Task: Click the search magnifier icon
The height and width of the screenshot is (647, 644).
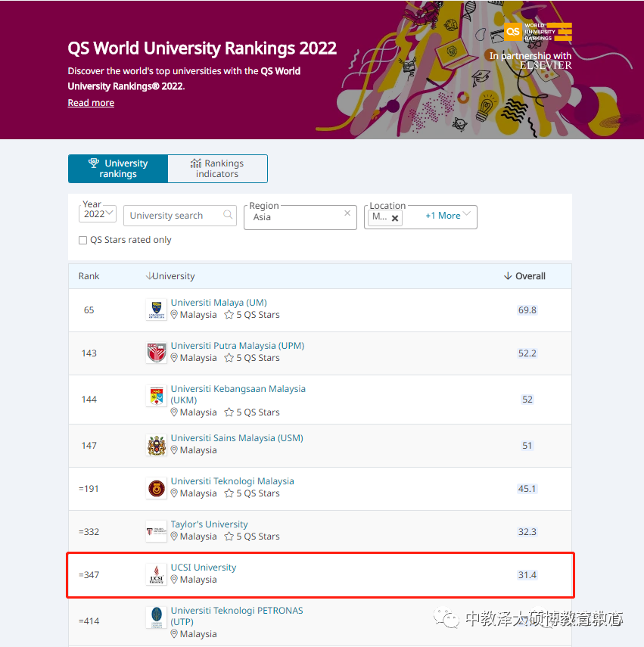Action: click(x=228, y=215)
